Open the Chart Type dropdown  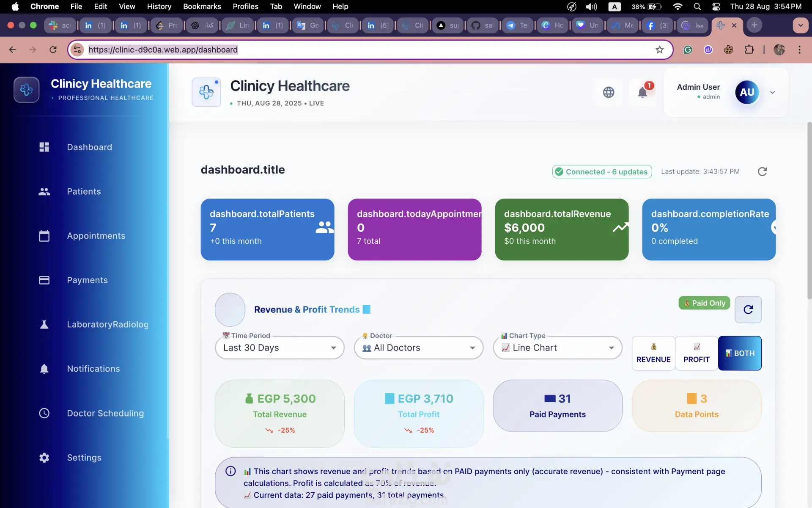(557, 348)
